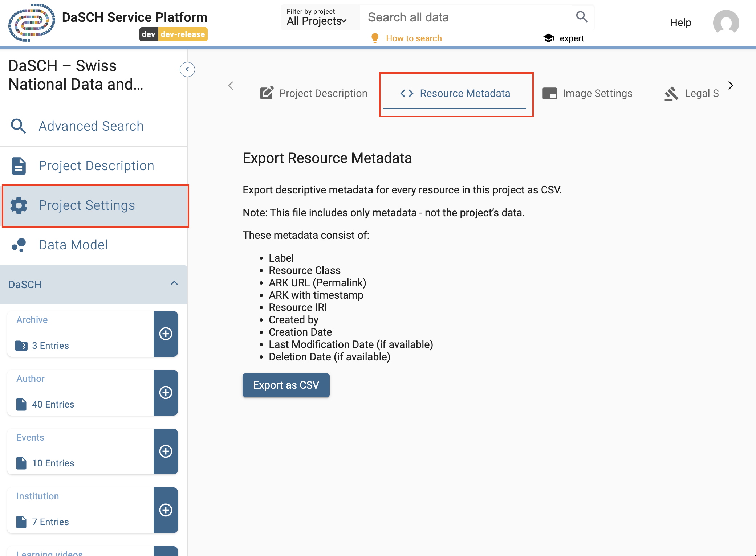
Task: Open the How to search help link
Action: [414, 38]
